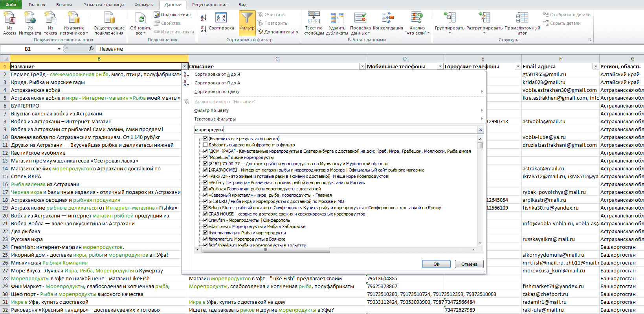Viewport: 644px width, 314px height.
Task: Check 'Добавить выделенный фрагмент в фильтр'
Action: 205,145
